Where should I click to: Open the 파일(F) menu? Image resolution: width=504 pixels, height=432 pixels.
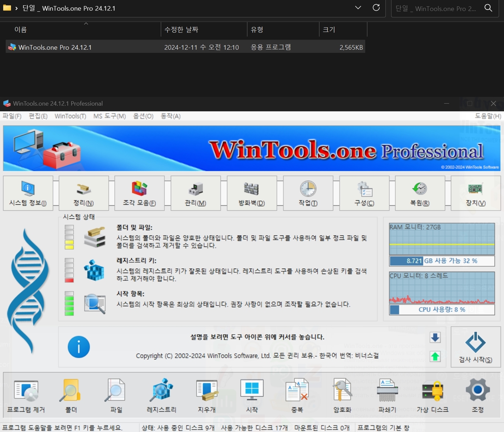12,116
